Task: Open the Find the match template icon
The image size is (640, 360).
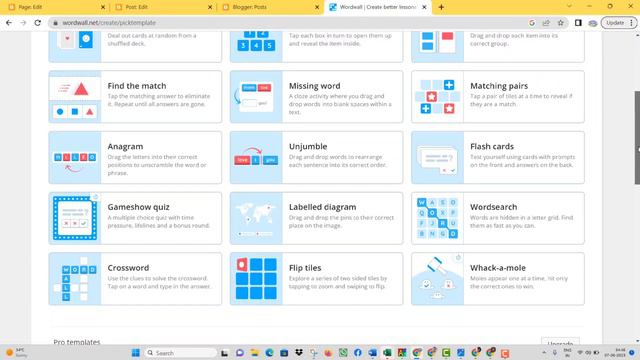Action: (x=75, y=97)
